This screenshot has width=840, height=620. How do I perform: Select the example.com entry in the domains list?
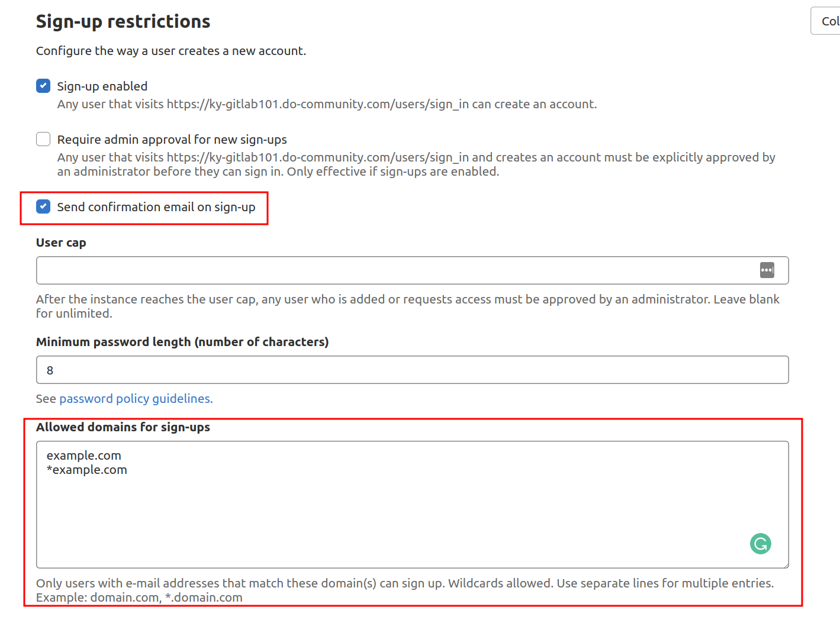pos(83,455)
